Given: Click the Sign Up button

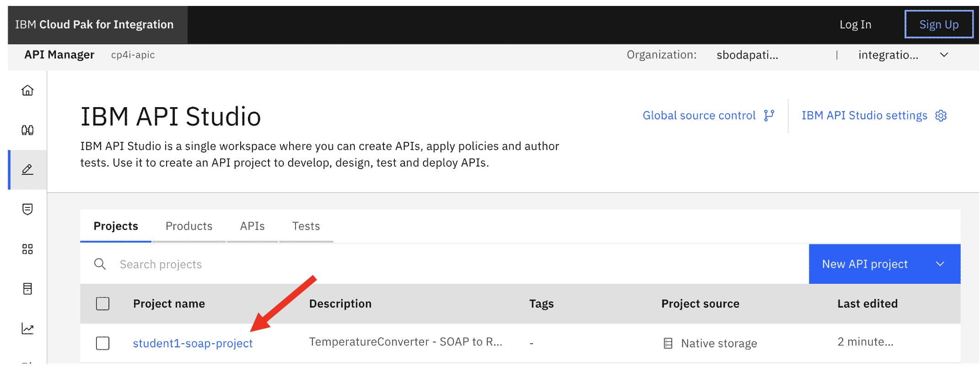Looking at the screenshot, I should coord(939,25).
